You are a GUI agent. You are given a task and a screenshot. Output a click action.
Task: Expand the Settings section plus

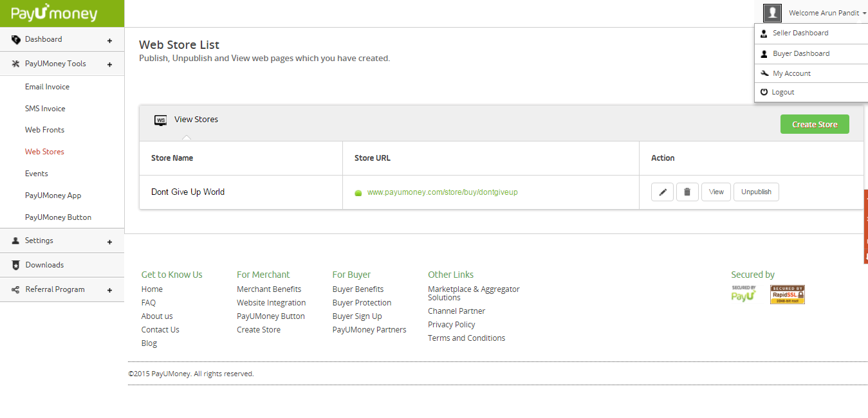pos(109,242)
